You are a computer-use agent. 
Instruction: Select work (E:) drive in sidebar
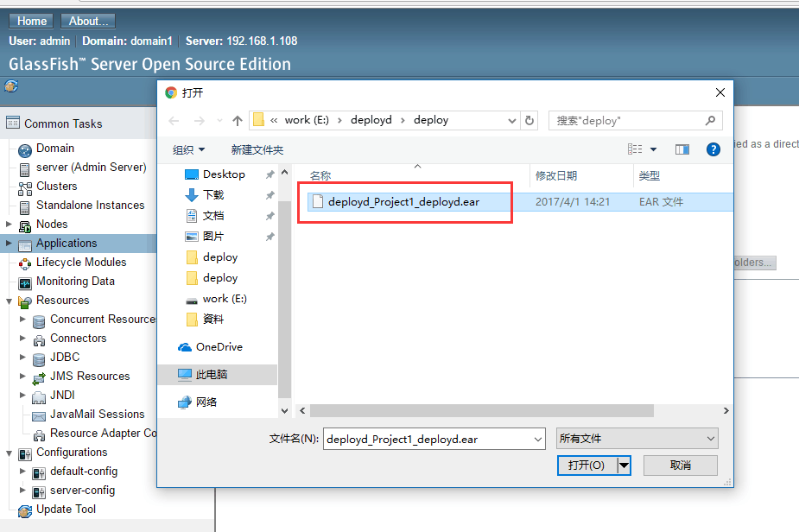point(225,299)
